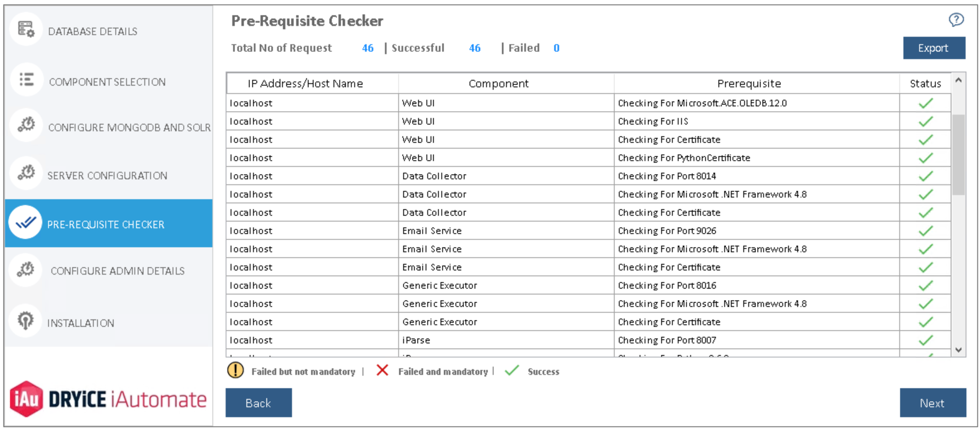
Task: Open the Configure Admin Details sidebar entry
Action: point(117,271)
